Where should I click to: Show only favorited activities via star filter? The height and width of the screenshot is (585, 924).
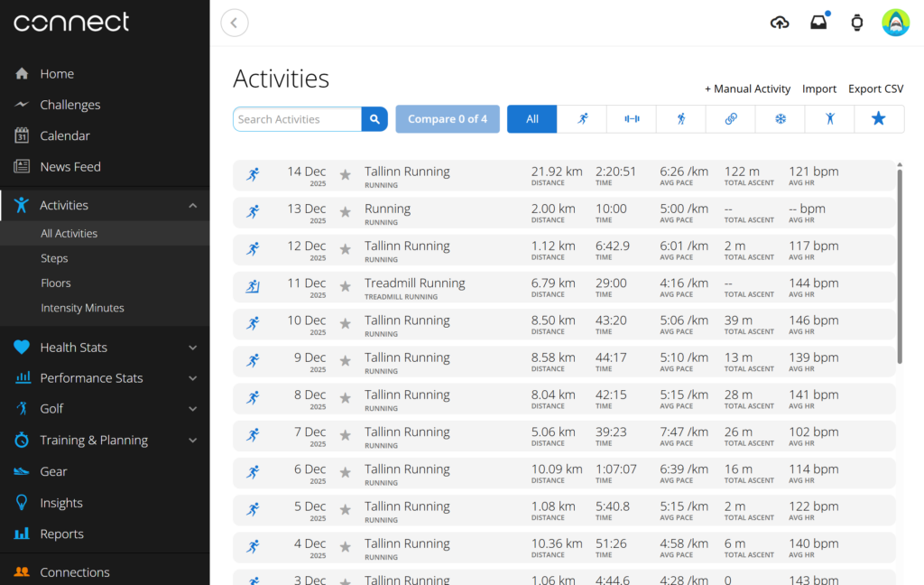879,118
